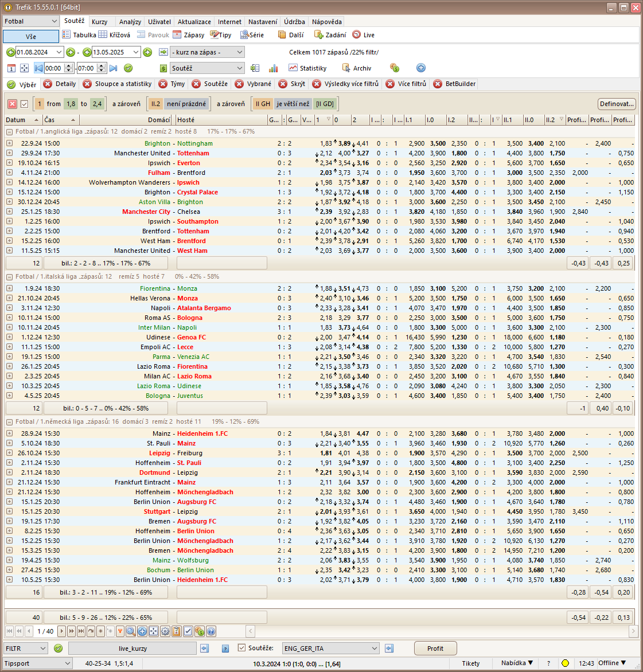Toggle the Týmy filter

point(172,84)
